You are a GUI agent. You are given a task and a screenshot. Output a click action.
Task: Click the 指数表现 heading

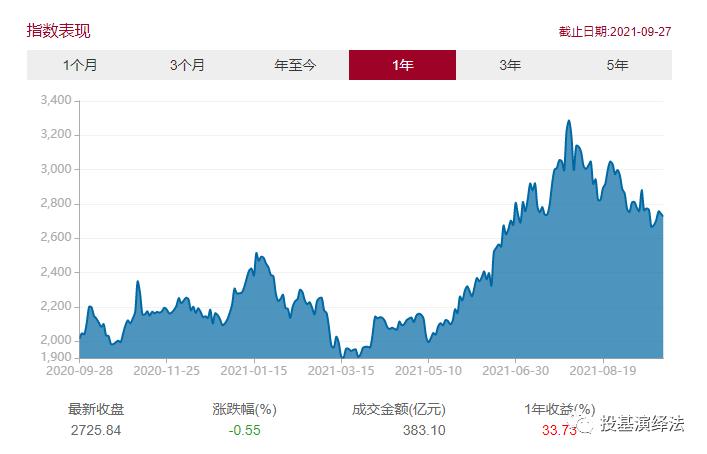[59, 31]
